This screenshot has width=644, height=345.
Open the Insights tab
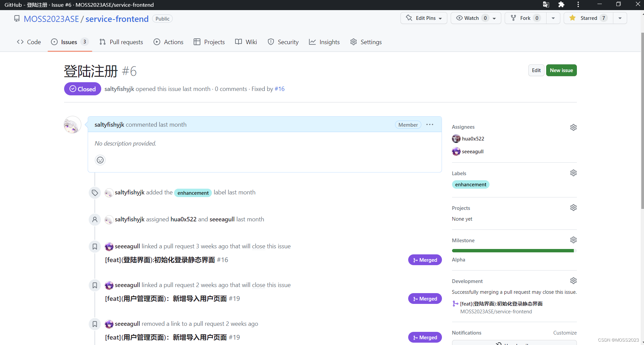pos(325,42)
